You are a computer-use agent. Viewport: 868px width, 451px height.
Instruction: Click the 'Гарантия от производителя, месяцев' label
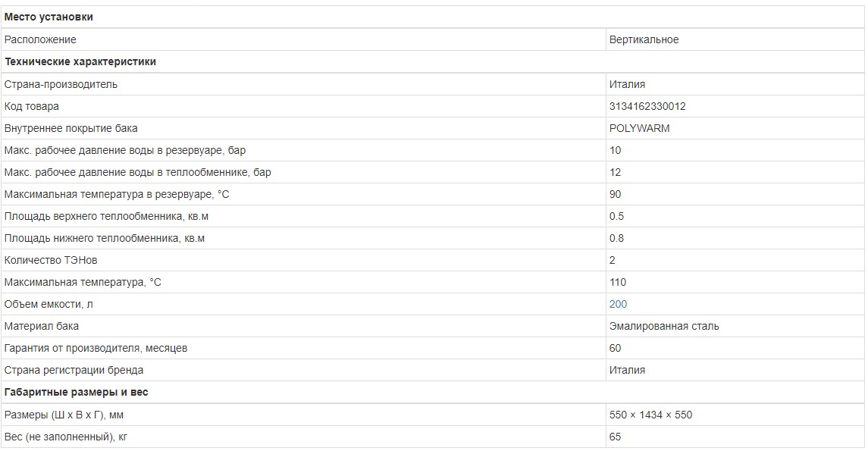96,348
